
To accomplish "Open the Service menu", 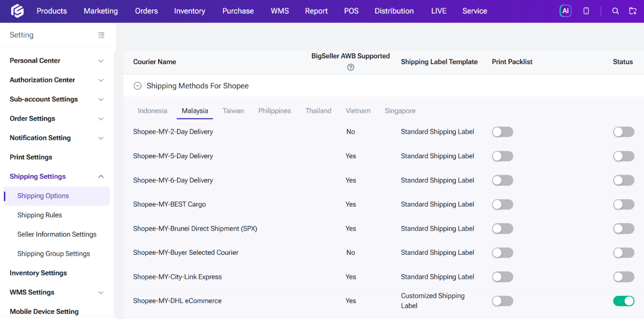I will [x=475, y=11].
